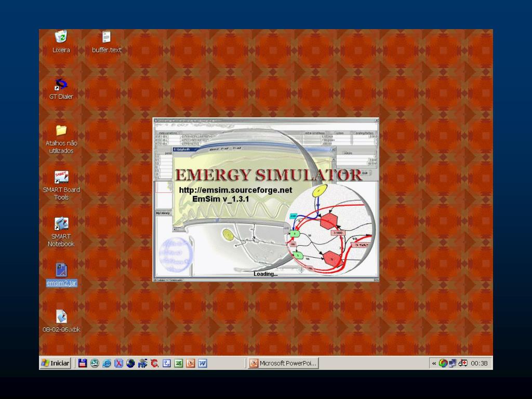Click the network computers tray icon

tap(453, 363)
